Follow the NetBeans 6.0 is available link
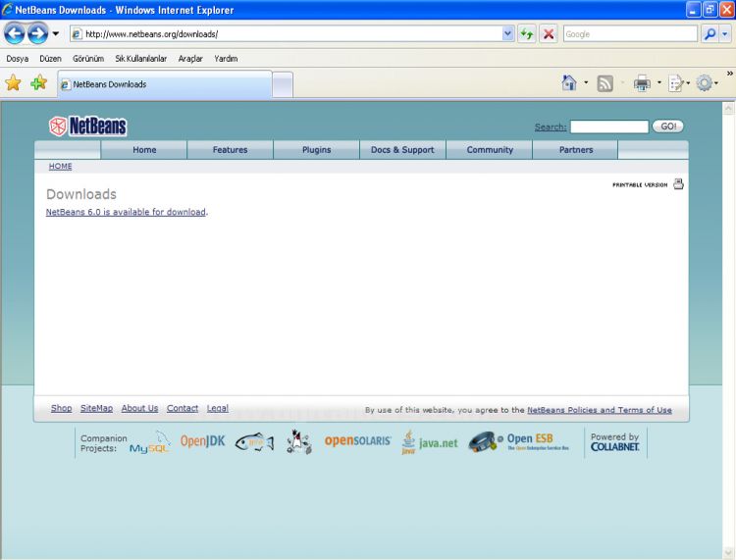The height and width of the screenshot is (560, 736). pos(126,212)
